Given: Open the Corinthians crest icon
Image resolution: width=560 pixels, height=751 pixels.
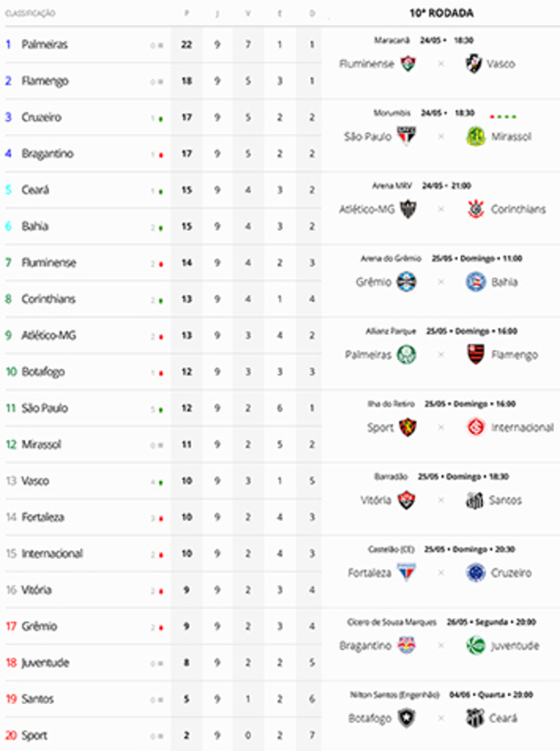Looking at the screenshot, I should tap(476, 209).
